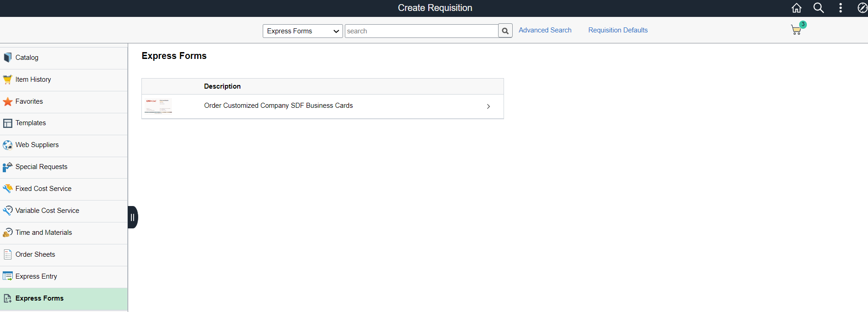Click the business card form thumbnail
Image resolution: width=868 pixels, height=312 pixels.
point(158,106)
